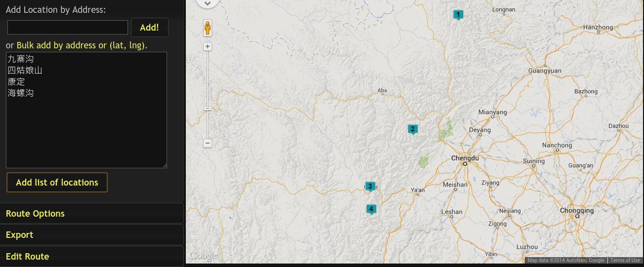Expand the Route Options section
Screen dimensions: 644x267
click(92, 214)
